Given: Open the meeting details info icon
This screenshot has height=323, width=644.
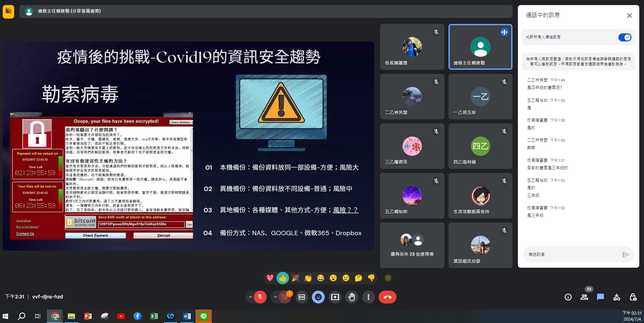Looking at the screenshot, I should coord(568,297).
